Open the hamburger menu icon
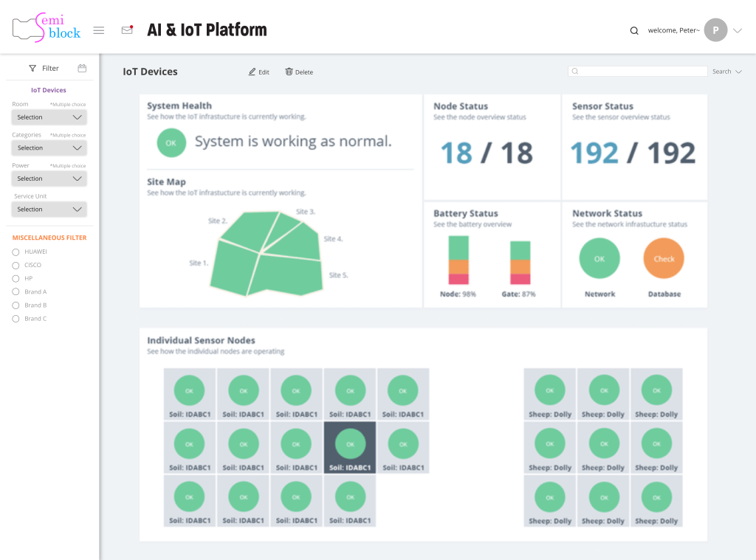This screenshot has height=560, width=756. tap(99, 30)
